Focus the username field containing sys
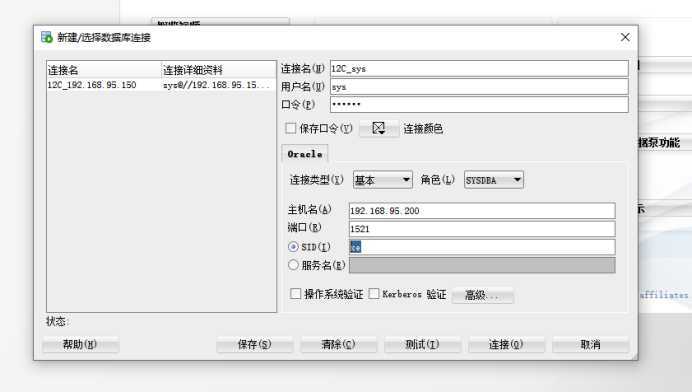The width and height of the screenshot is (692, 392). pos(479,87)
